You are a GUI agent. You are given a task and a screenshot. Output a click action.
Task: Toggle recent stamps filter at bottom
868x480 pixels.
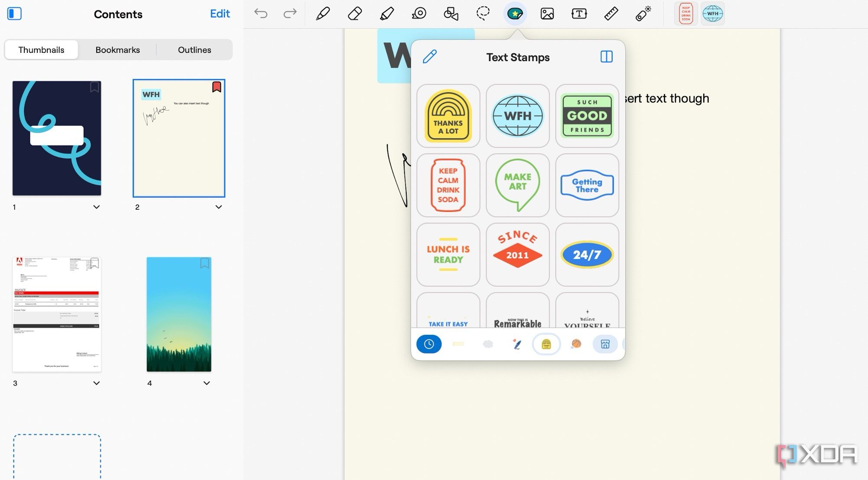[x=429, y=344]
